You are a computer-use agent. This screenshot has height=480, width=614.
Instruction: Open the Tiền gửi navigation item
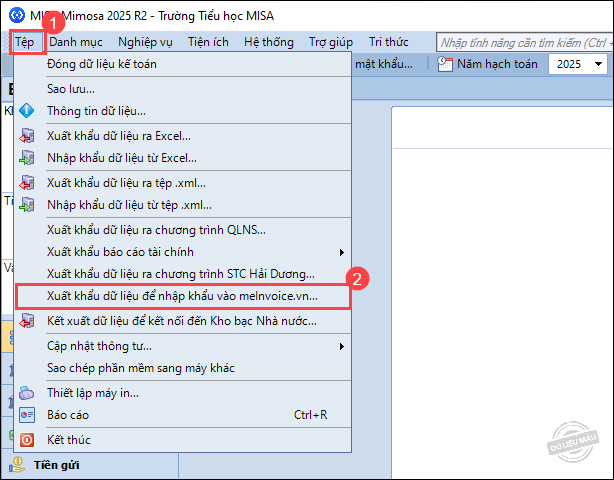[x=89, y=465]
